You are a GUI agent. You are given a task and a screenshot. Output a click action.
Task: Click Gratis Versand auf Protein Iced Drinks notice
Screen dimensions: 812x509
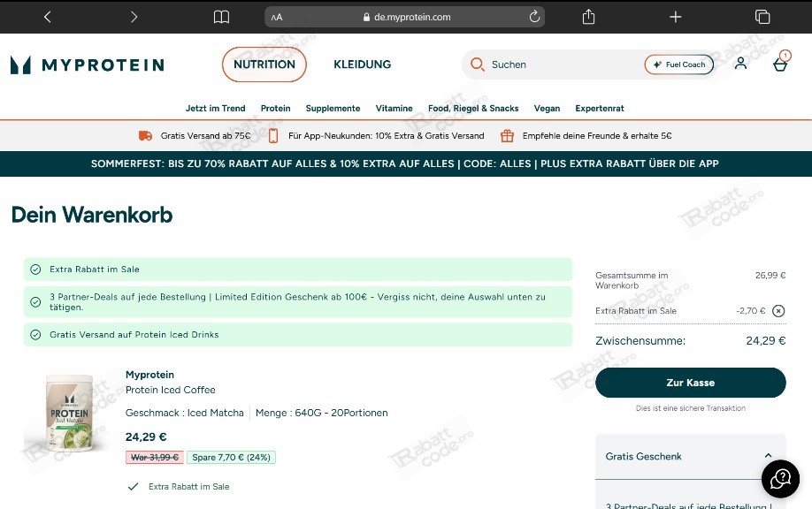(x=298, y=335)
